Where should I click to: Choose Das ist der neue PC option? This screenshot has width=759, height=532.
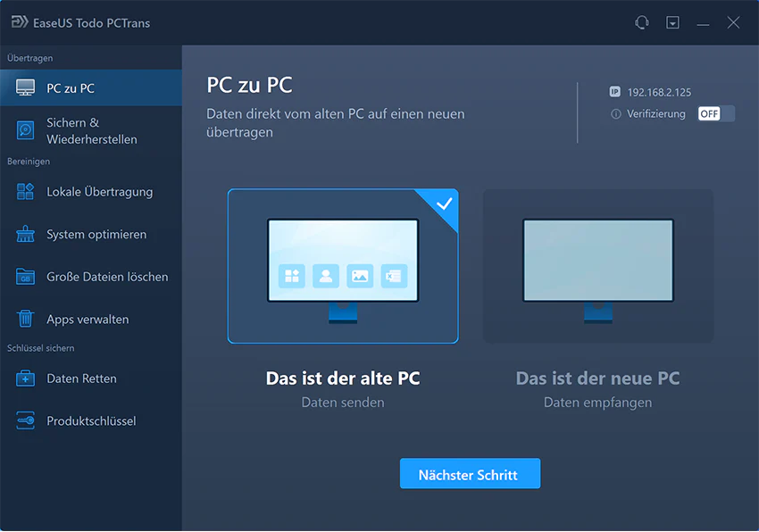click(597, 266)
